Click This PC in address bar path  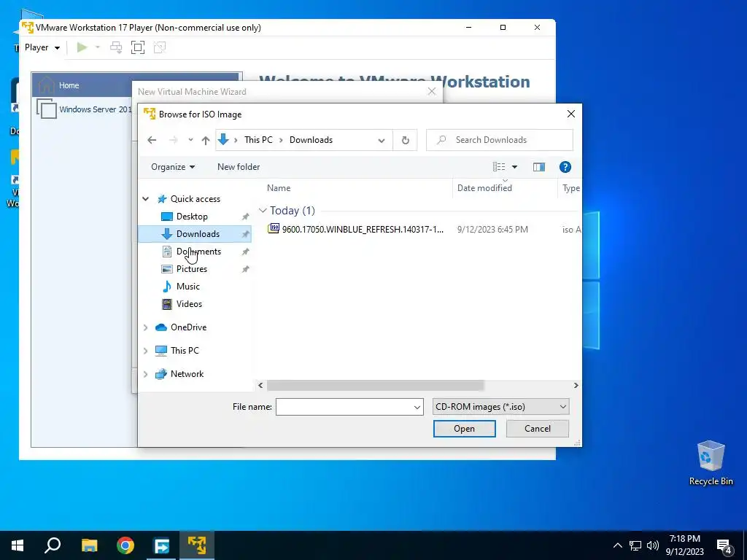coord(258,140)
